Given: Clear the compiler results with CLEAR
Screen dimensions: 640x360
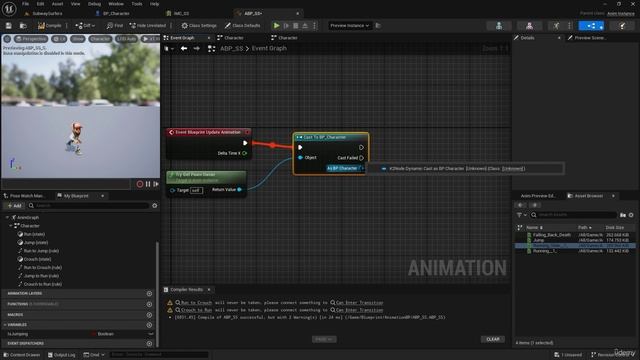Looking at the screenshot, I should [493, 339].
